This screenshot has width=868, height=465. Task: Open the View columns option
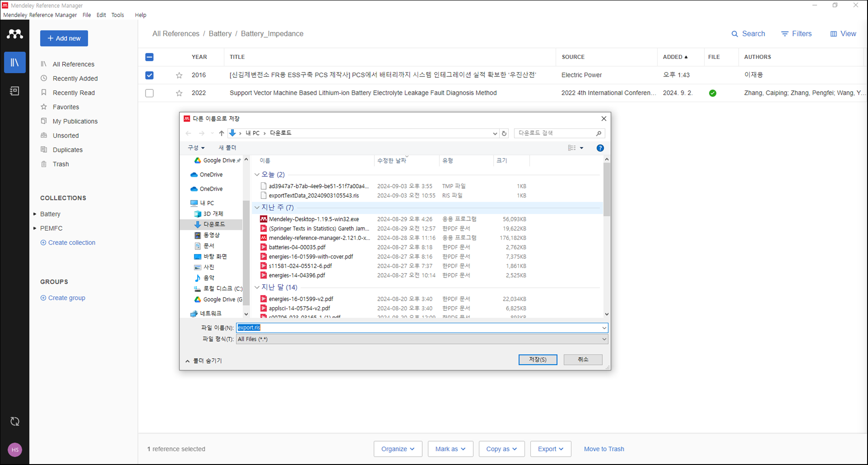(x=843, y=34)
